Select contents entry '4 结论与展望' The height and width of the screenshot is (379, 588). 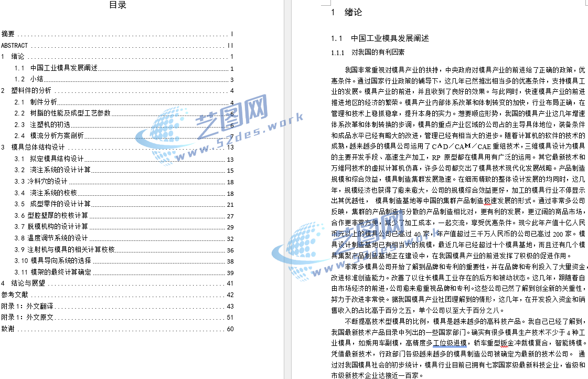pos(117,283)
